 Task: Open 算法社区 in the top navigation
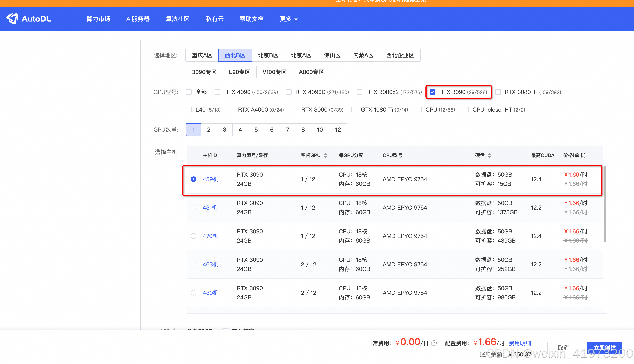pyautogui.click(x=178, y=19)
